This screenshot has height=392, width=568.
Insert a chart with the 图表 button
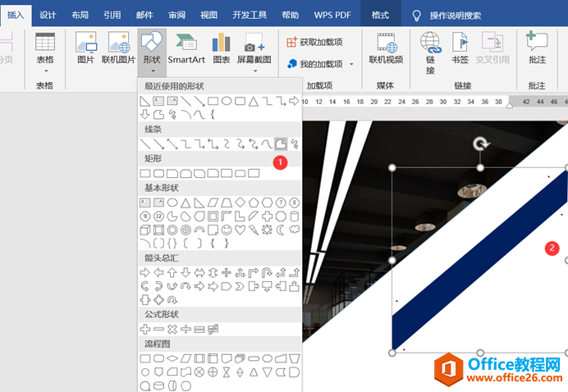pos(221,48)
